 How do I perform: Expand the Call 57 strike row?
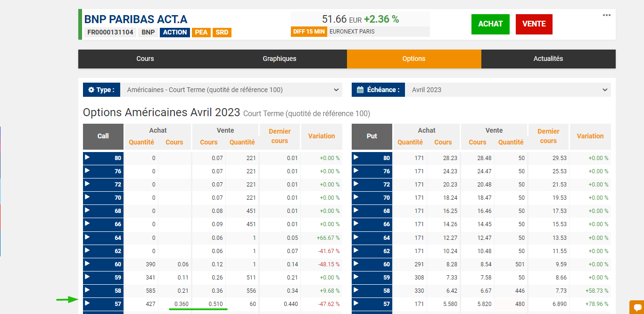click(x=103, y=304)
